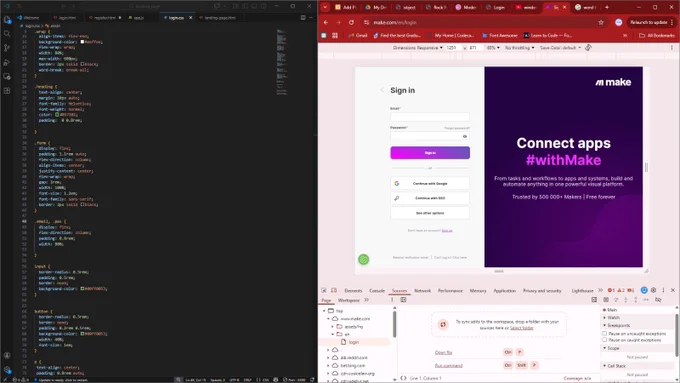Open Search view in VS Code activity bar
The image size is (680, 383).
pyautogui.click(x=7, y=34)
